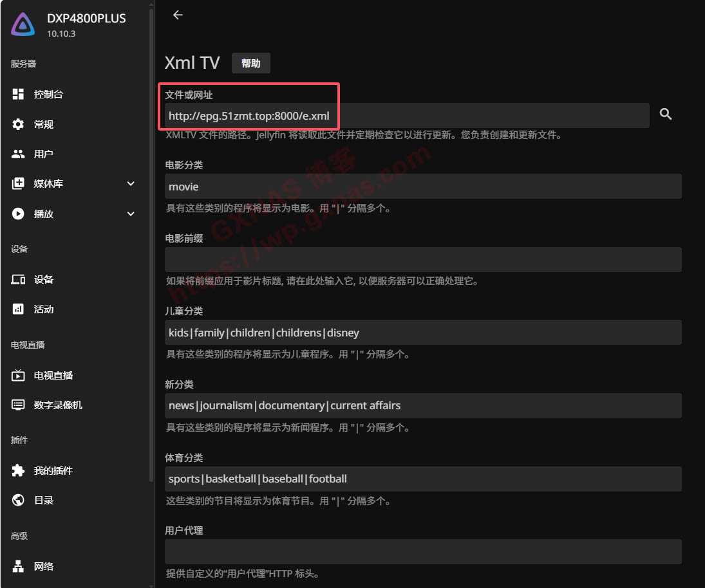
Task: Click the 网络 network icon
Action: pos(19,567)
